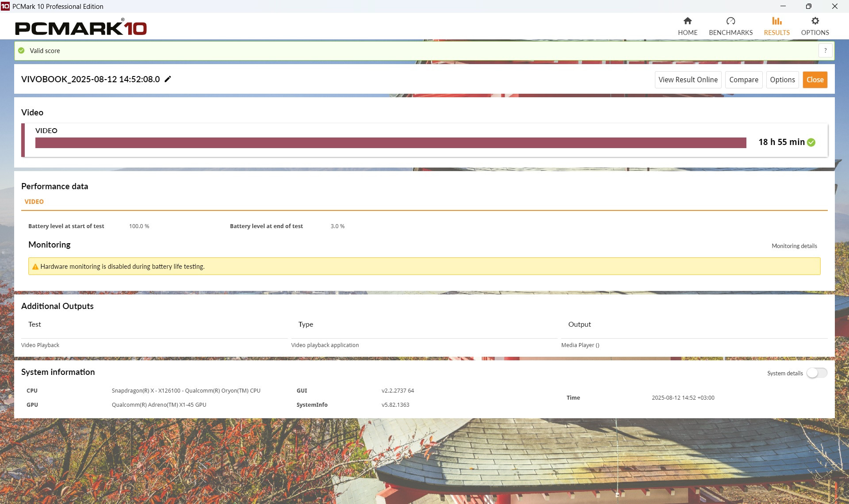
Task: Click the Video battery life result bar
Action: tap(391, 142)
